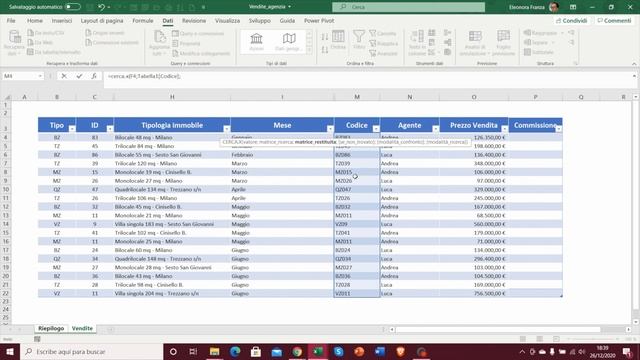Open Agente column filter dropdown
640x360 pixels.
[436, 129]
